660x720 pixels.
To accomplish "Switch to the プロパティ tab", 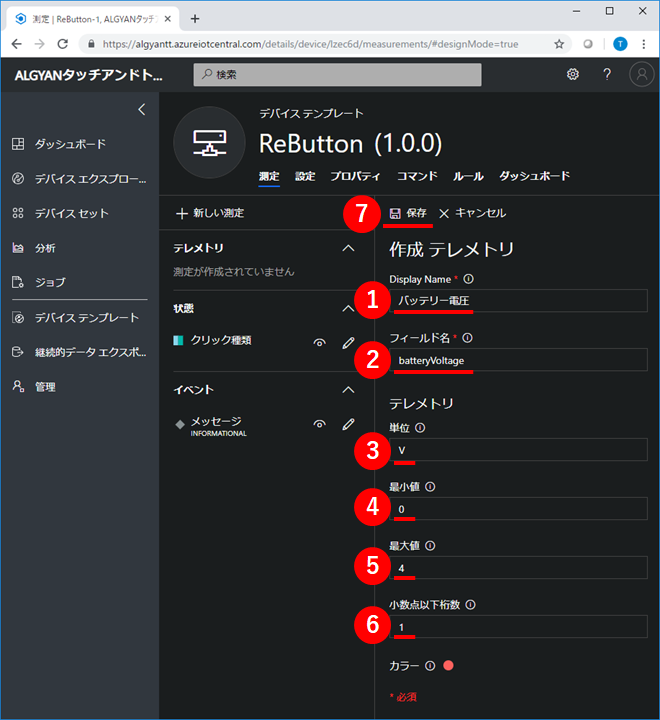I will [355, 176].
